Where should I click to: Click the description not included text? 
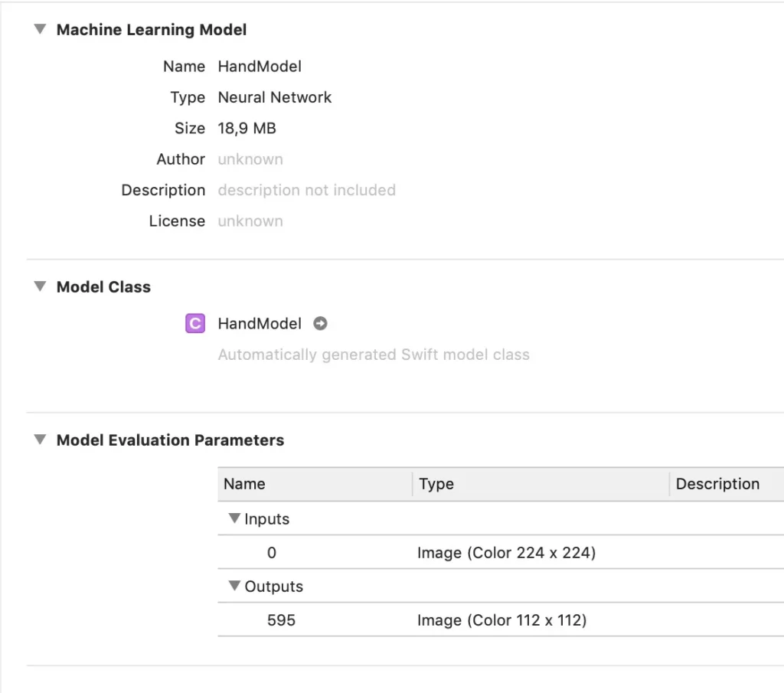(306, 190)
